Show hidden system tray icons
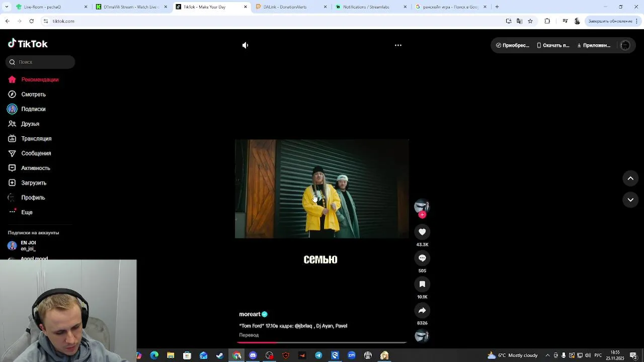The image size is (644, 362). click(x=548, y=355)
